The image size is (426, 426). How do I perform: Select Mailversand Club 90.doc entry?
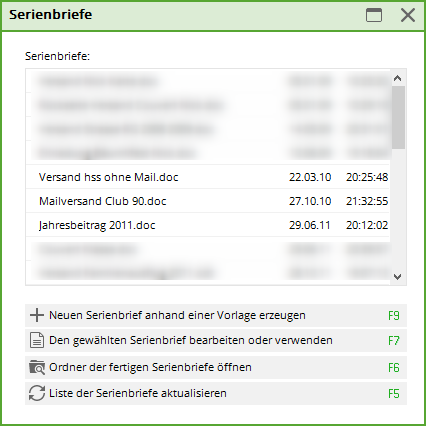[x=207, y=201]
